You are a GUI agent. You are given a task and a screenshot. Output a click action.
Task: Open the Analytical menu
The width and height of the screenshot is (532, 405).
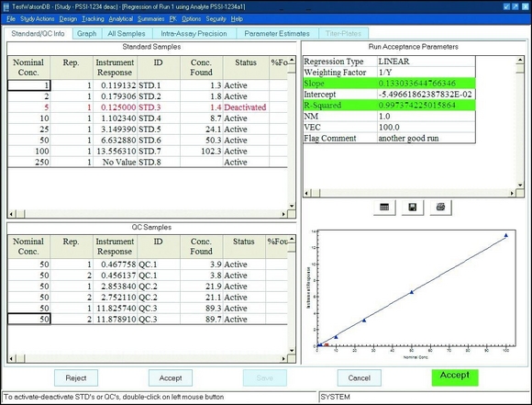point(121,19)
